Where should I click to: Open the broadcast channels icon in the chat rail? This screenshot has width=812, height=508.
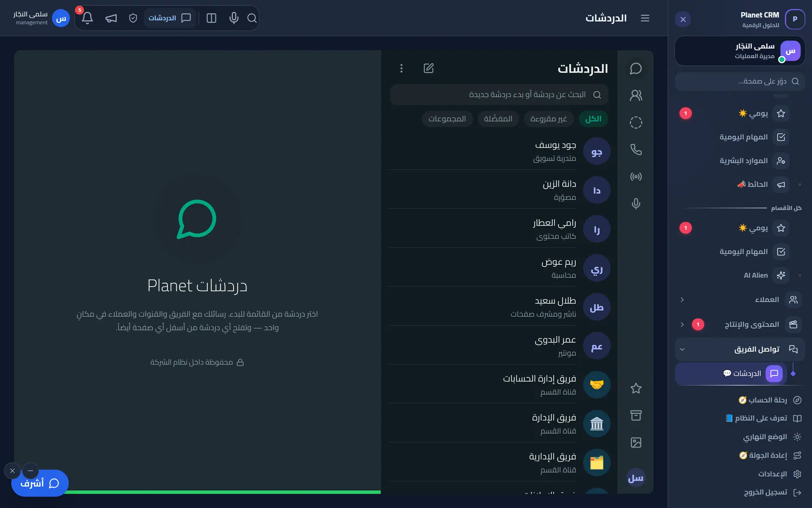(x=636, y=177)
